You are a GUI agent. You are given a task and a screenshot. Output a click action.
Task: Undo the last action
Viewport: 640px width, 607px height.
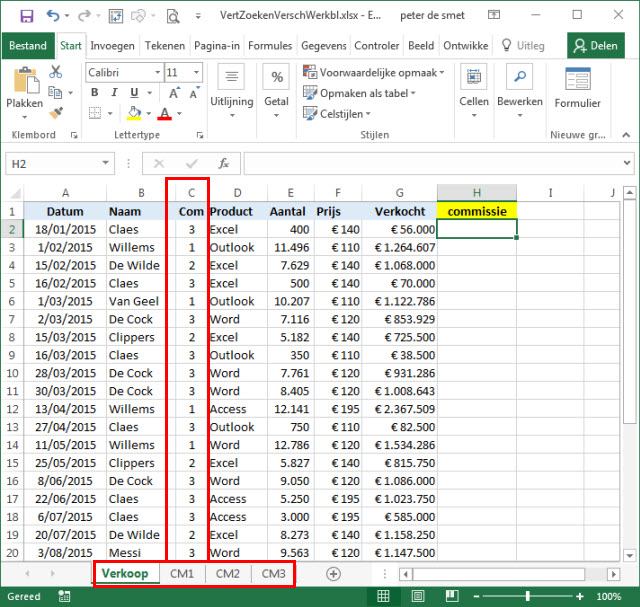53,16
